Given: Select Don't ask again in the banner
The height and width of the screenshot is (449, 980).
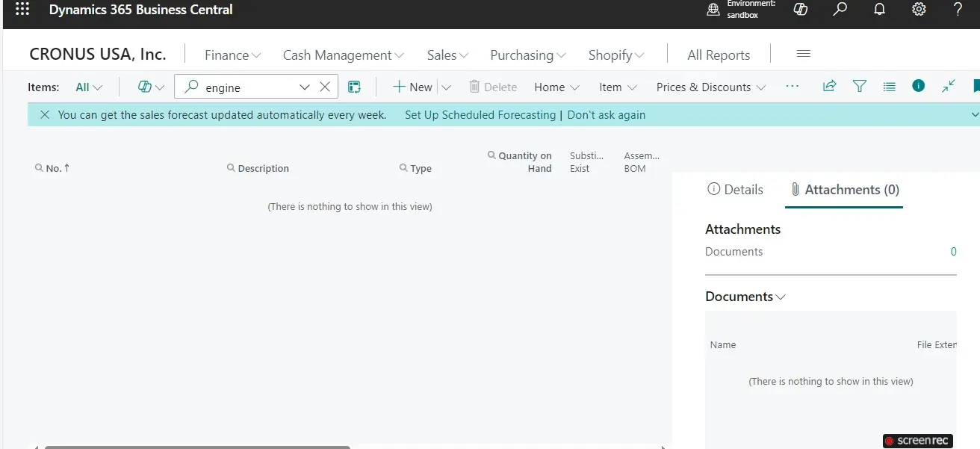Looking at the screenshot, I should 606,115.
